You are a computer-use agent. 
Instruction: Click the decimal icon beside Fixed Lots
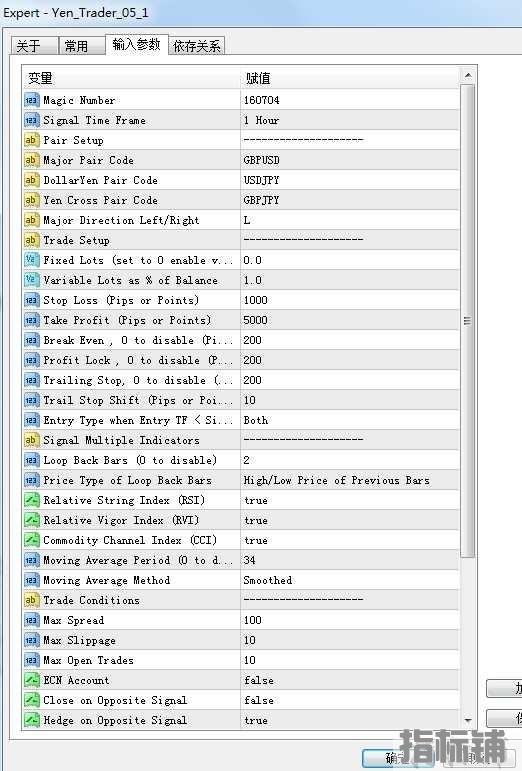coord(31,260)
